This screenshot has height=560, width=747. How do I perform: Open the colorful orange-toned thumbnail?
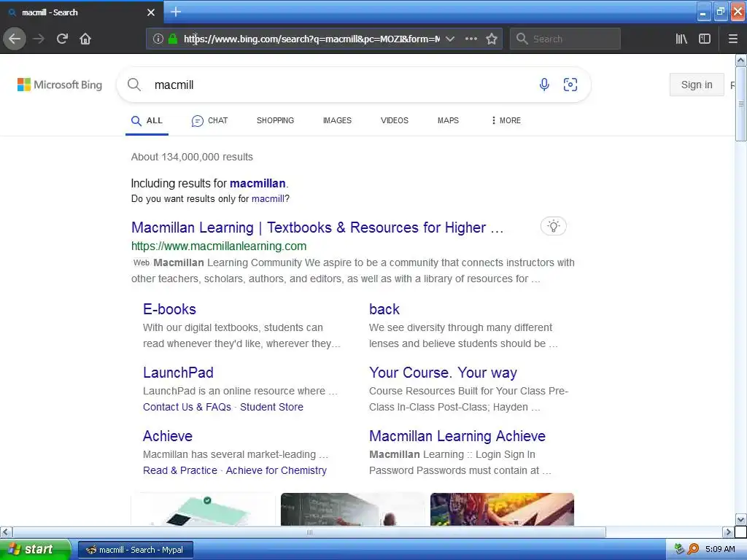click(502, 510)
